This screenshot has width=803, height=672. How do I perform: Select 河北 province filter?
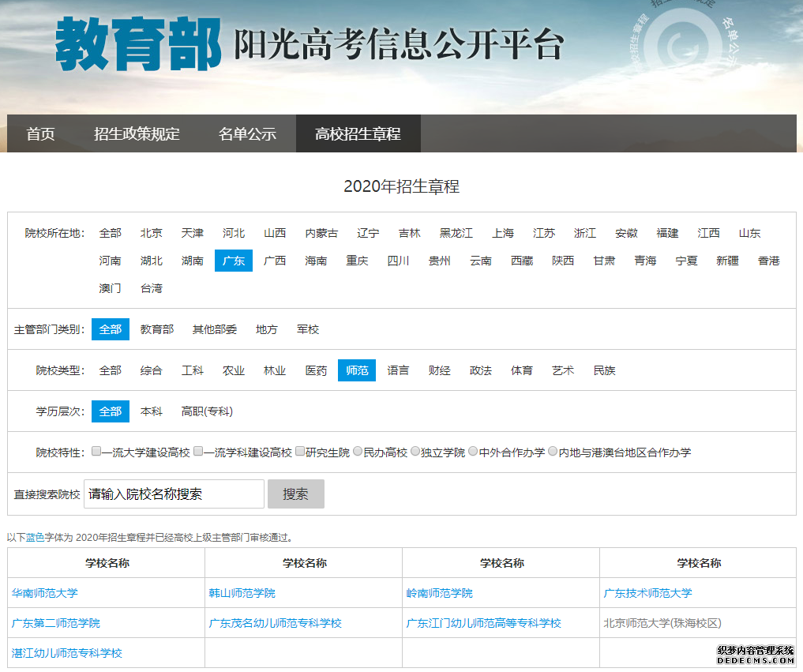click(x=234, y=233)
